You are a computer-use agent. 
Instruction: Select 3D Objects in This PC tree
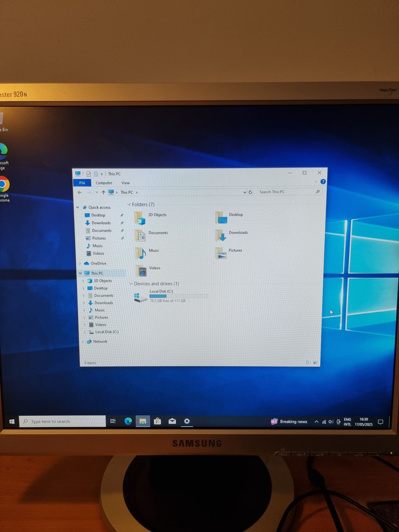click(103, 281)
